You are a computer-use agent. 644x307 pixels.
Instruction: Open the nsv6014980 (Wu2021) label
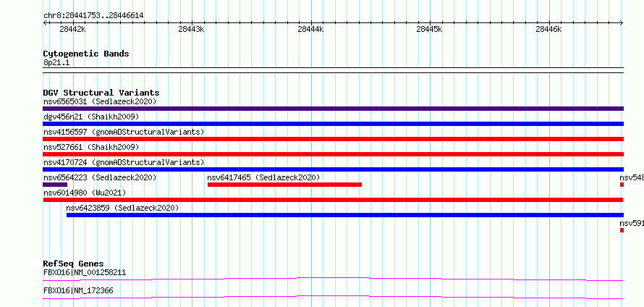(x=85, y=193)
